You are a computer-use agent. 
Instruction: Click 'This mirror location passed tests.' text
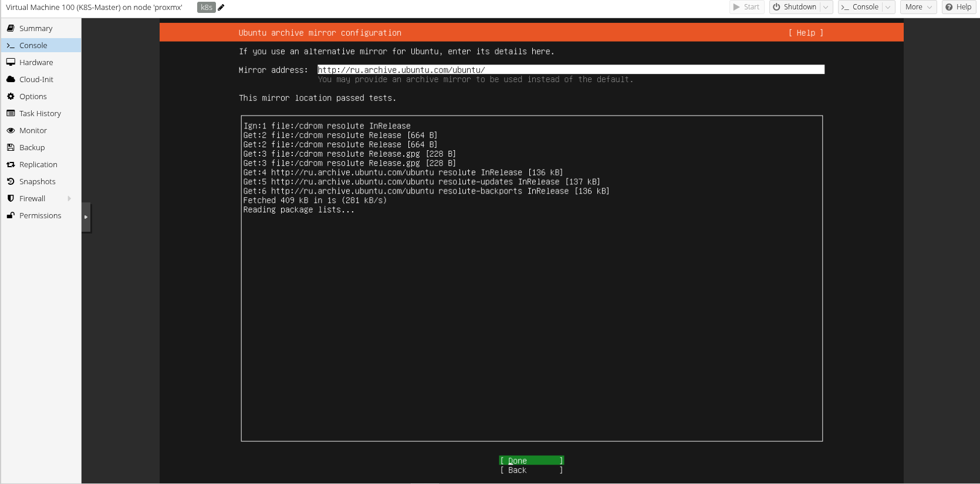click(317, 98)
